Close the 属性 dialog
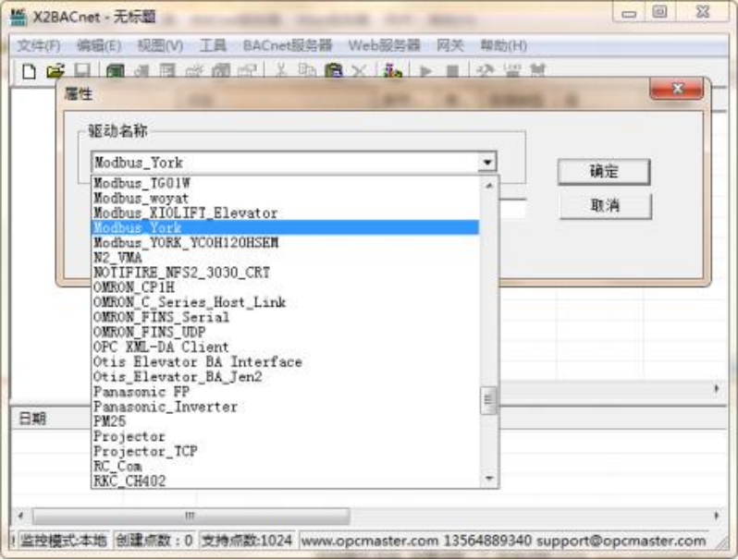The height and width of the screenshot is (560, 738). [677, 89]
